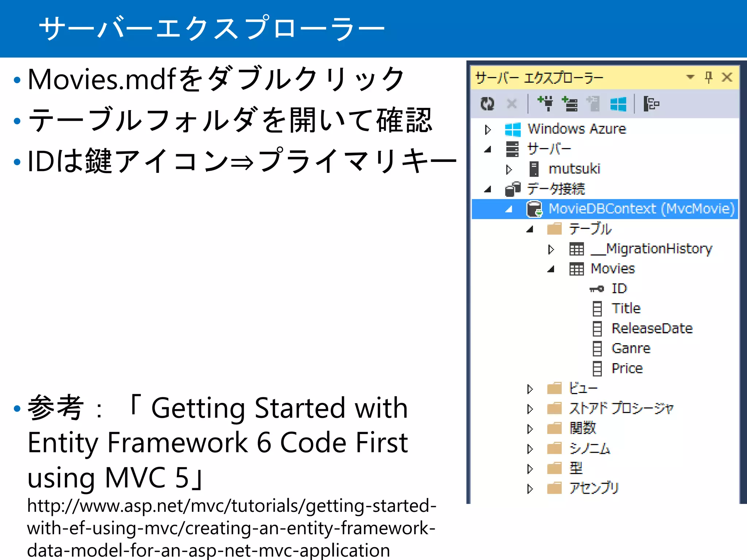Click the Connect to Server toolbar icon
Screen dimensions: 747x560
click(570, 104)
